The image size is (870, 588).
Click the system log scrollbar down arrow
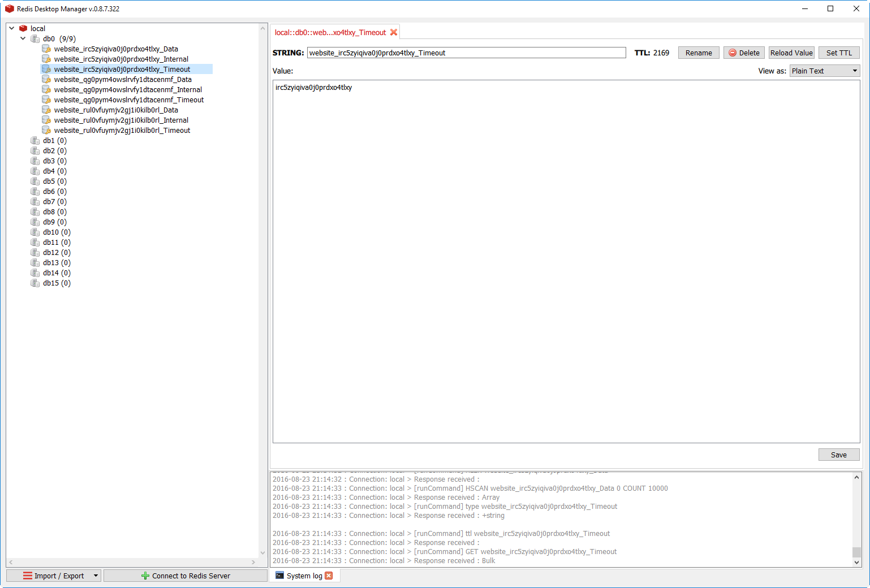856,563
